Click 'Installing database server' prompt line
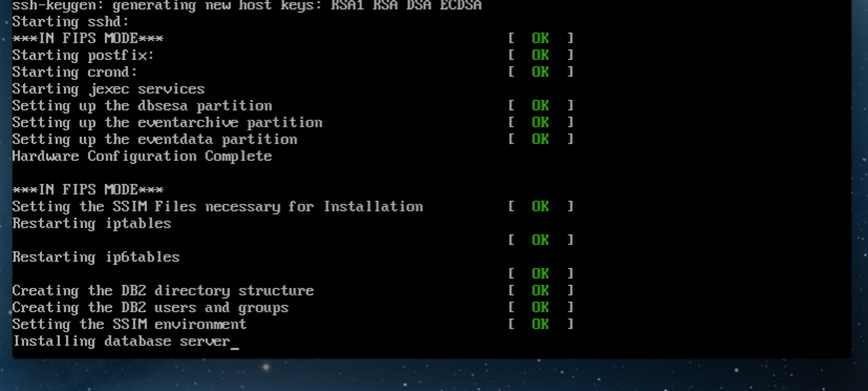The height and width of the screenshot is (391, 868). pos(121,341)
